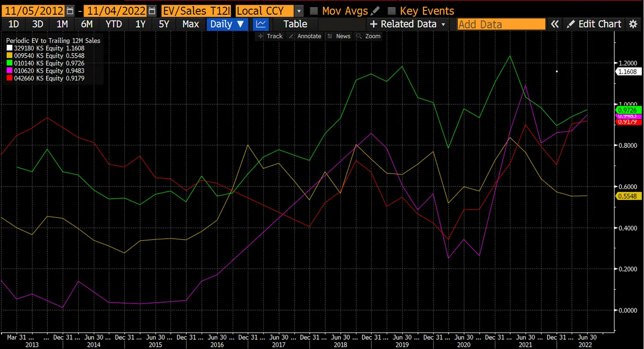644x349 pixels.
Task: Click the Table view button
Action: click(x=295, y=24)
